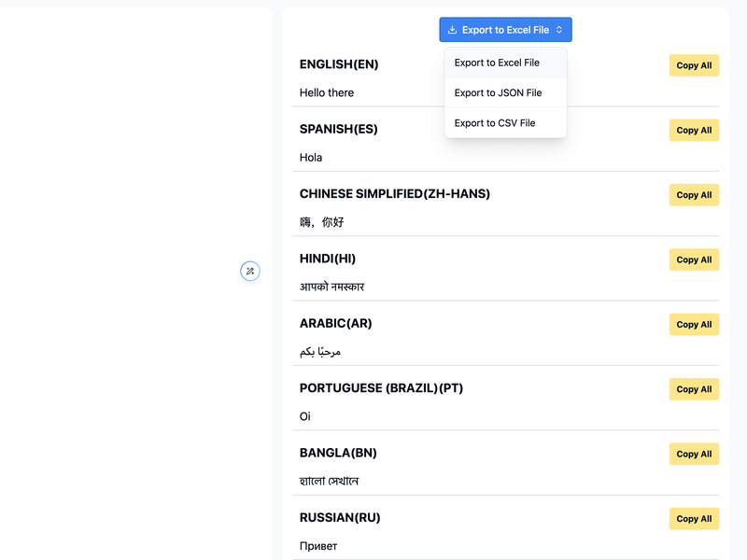
Task: Copy All for the RUSSIAN(RU) translation
Action: point(694,518)
